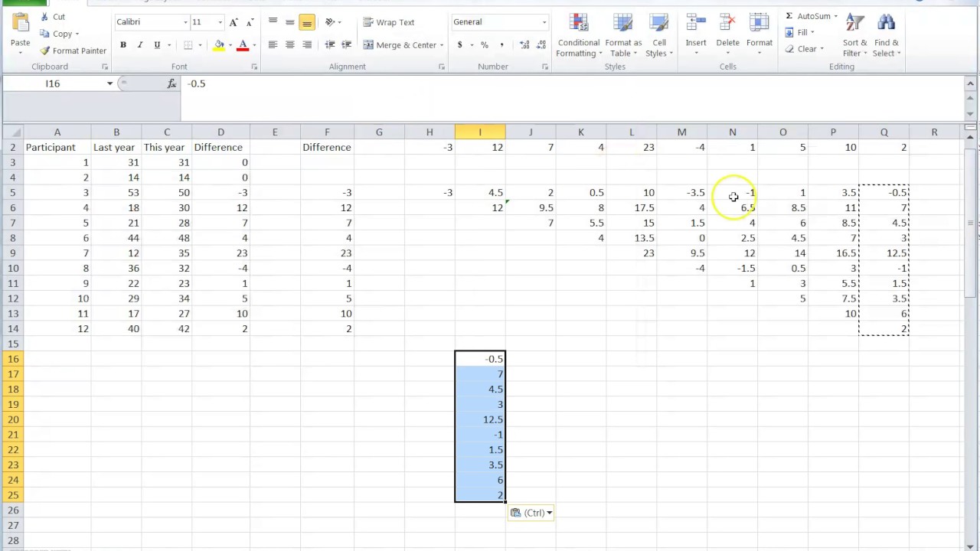
Task: Center text horizontally
Action: (289, 45)
